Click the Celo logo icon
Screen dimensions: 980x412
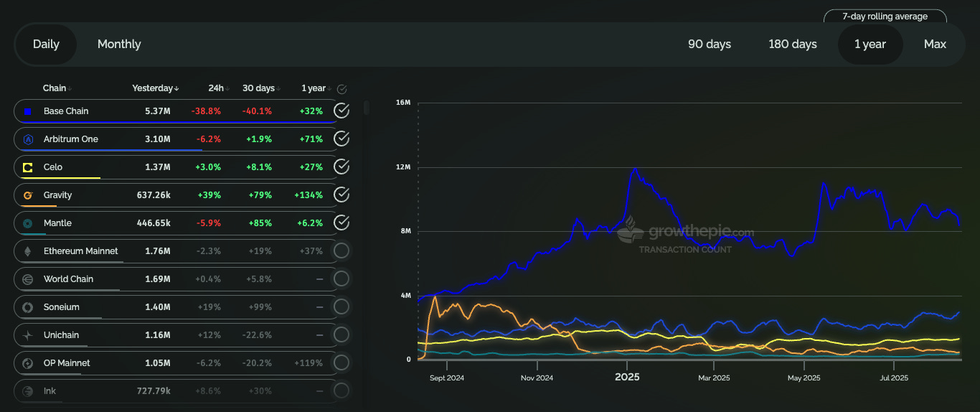(x=28, y=167)
